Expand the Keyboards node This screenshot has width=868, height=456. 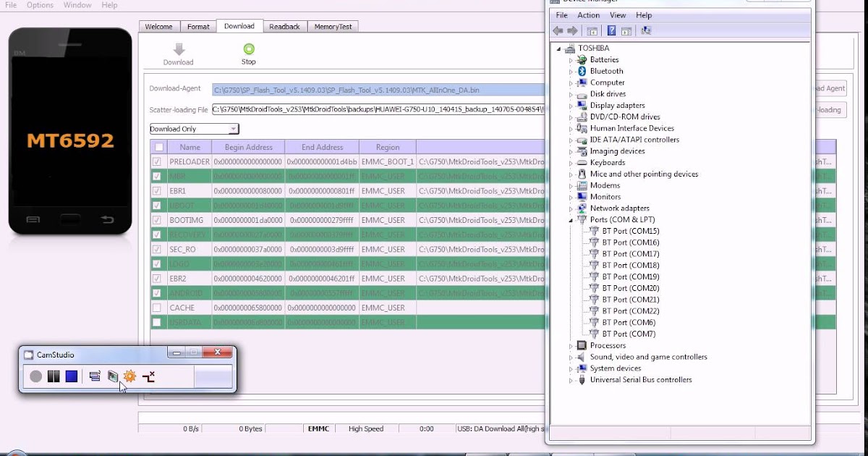(x=571, y=163)
